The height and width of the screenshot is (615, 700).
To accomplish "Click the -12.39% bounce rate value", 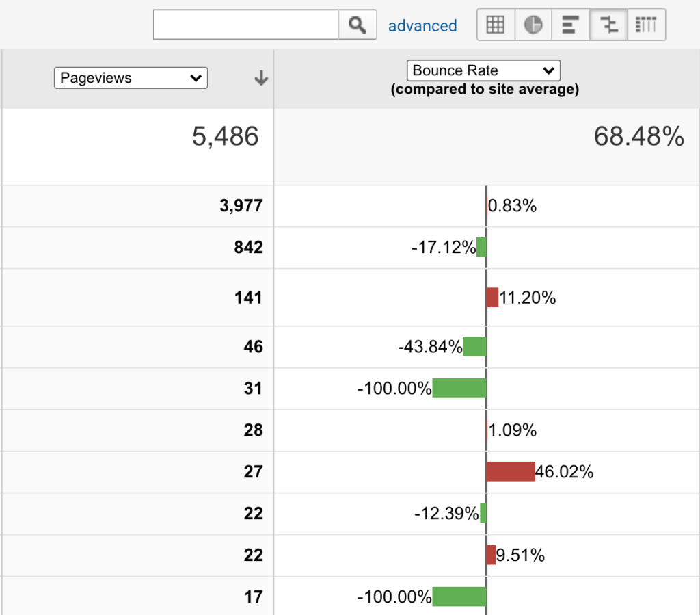I will (x=446, y=514).
